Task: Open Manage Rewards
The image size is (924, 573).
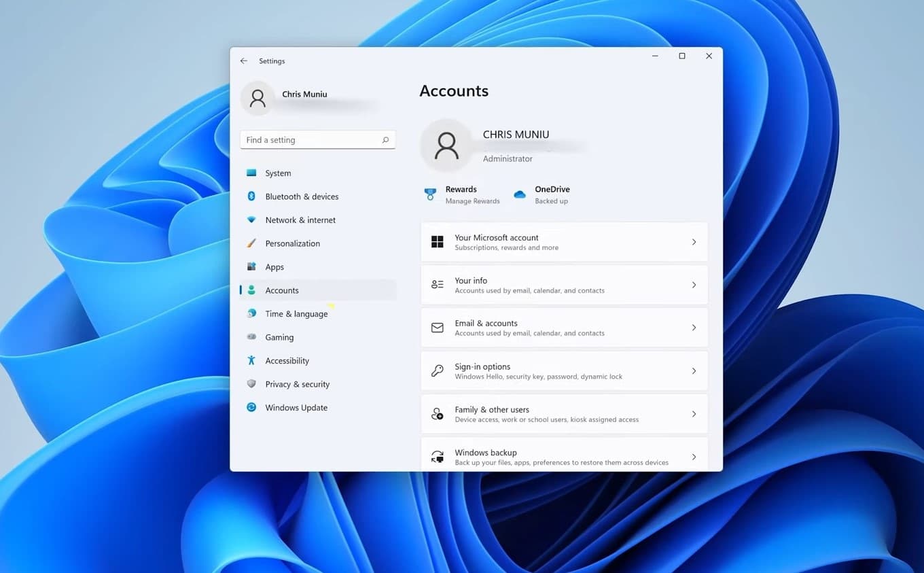Action: pos(473,201)
